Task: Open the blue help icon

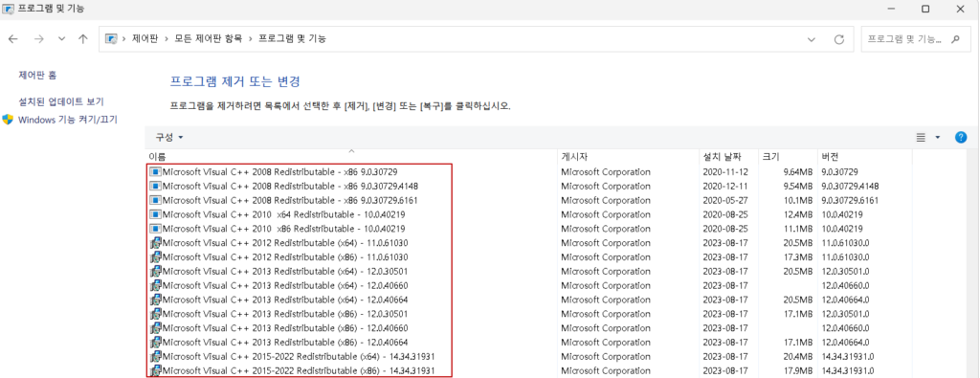Action: [x=961, y=138]
